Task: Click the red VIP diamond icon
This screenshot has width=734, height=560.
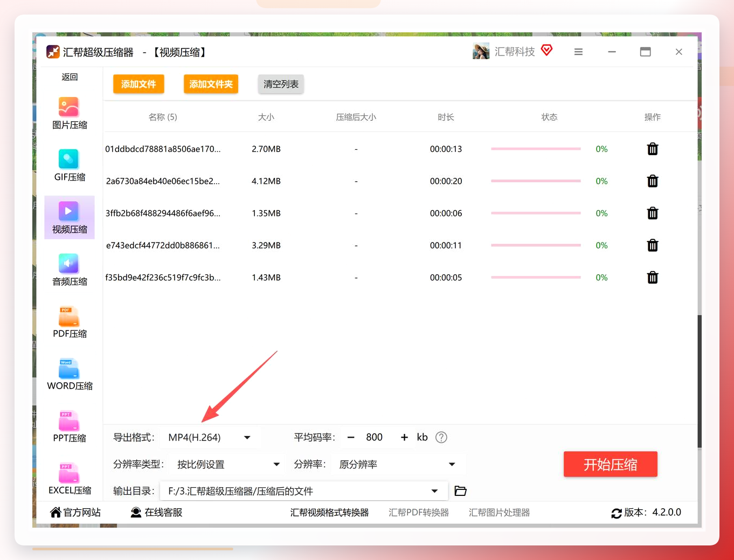Action: point(547,50)
